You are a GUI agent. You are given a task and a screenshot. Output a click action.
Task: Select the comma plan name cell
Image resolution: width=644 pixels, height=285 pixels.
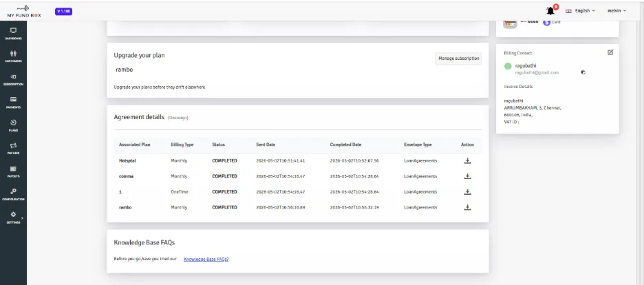click(x=126, y=176)
